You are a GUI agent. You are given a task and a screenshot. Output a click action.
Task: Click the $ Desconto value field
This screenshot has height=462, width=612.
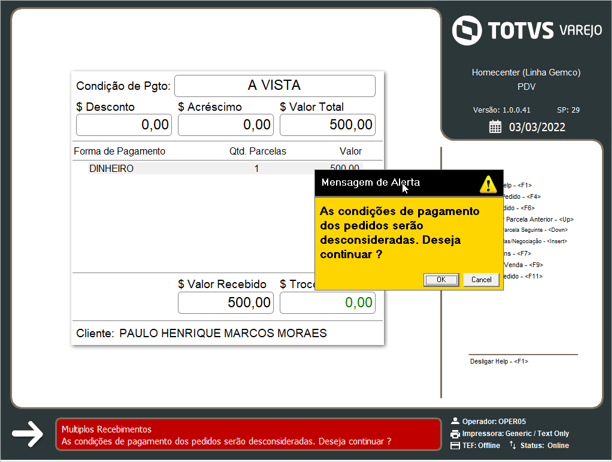pyautogui.click(x=124, y=125)
